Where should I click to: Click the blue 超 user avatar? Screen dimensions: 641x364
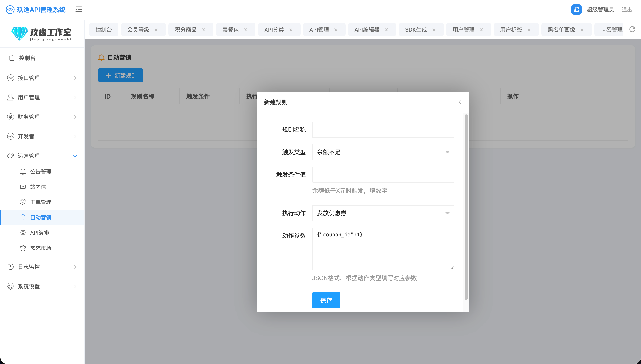(576, 10)
